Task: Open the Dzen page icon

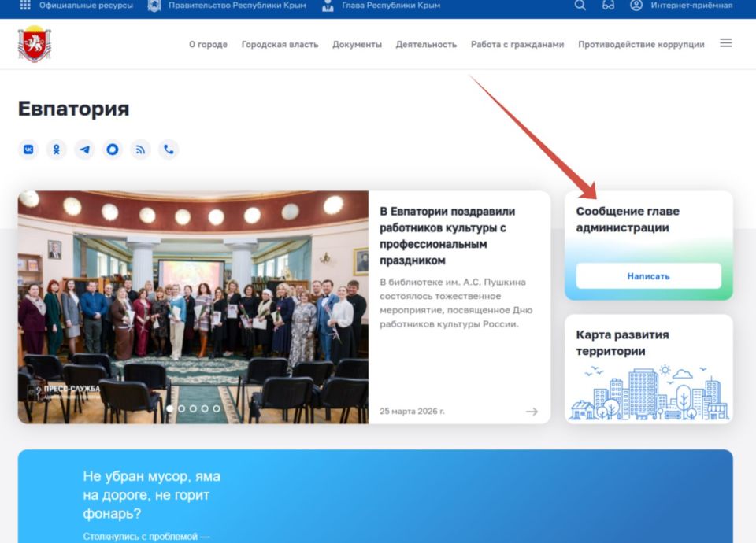Action: tap(113, 149)
